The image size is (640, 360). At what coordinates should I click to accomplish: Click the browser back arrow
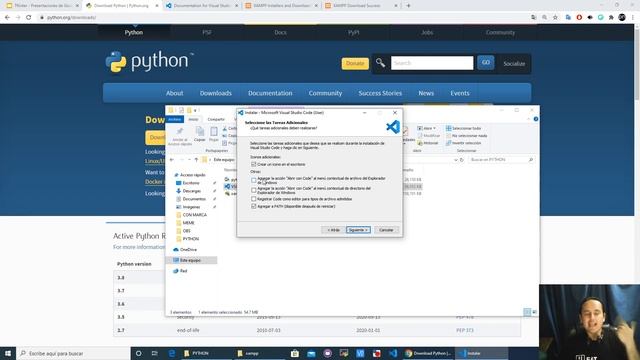(7, 18)
